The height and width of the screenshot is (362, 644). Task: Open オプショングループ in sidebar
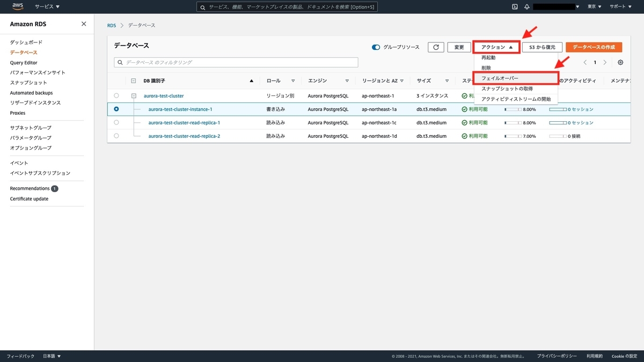tap(31, 147)
